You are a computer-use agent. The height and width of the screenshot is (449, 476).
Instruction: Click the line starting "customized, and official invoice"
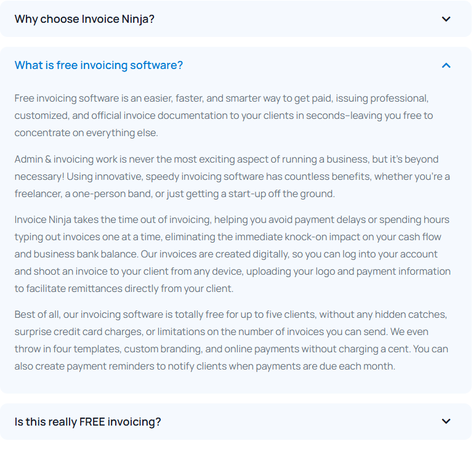click(x=224, y=116)
